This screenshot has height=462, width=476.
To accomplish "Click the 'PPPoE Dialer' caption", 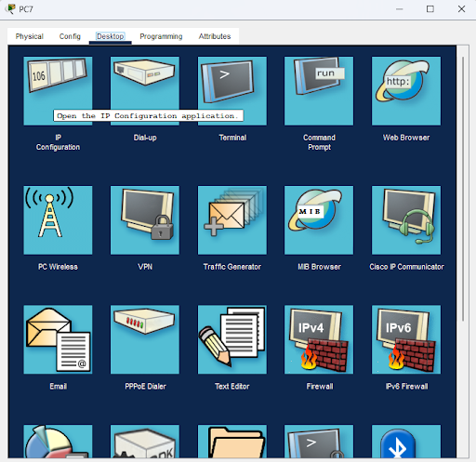I will click(145, 387).
